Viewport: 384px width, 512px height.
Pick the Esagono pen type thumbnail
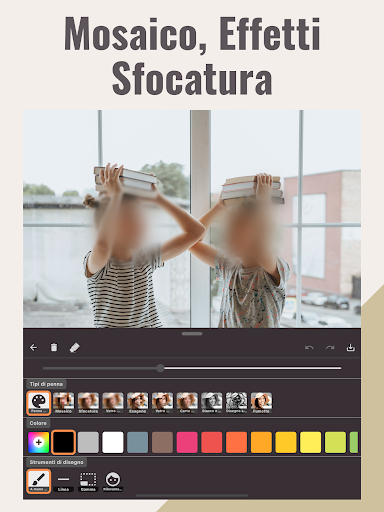(138, 403)
